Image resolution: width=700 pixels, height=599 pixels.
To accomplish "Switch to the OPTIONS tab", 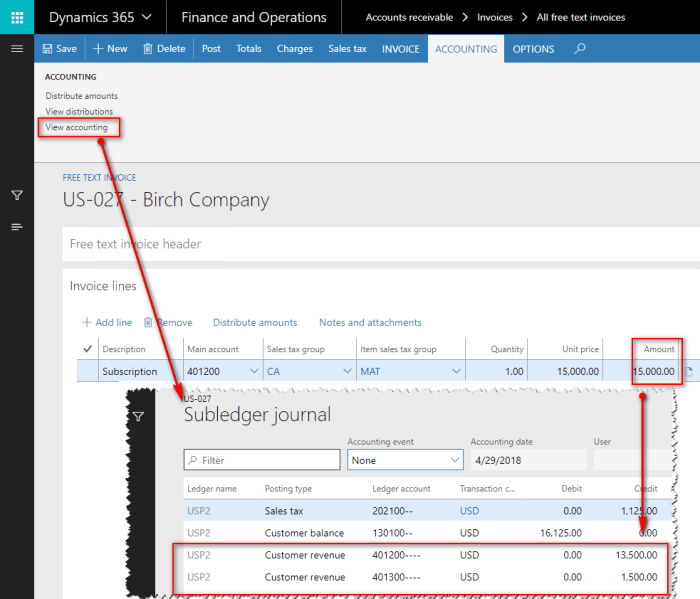I will pos(533,49).
